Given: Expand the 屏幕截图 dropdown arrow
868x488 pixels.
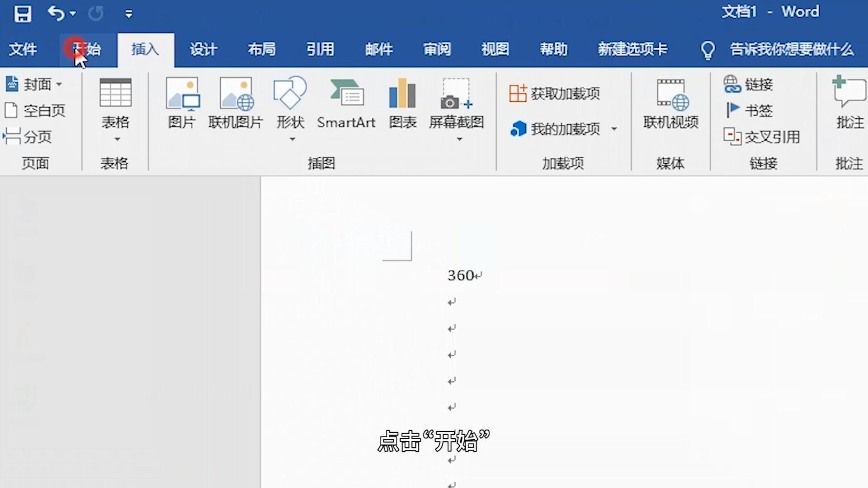Looking at the screenshot, I should pyautogui.click(x=459, y=139).
